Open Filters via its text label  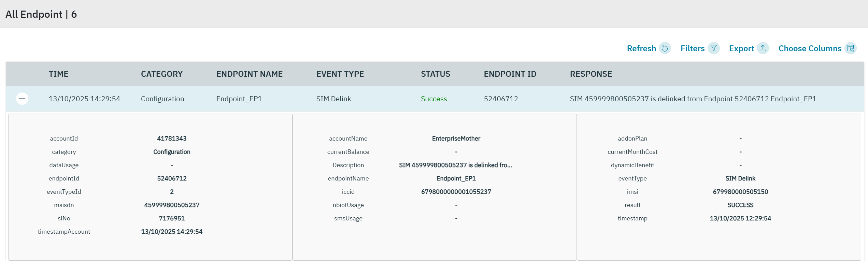[692, 48]
